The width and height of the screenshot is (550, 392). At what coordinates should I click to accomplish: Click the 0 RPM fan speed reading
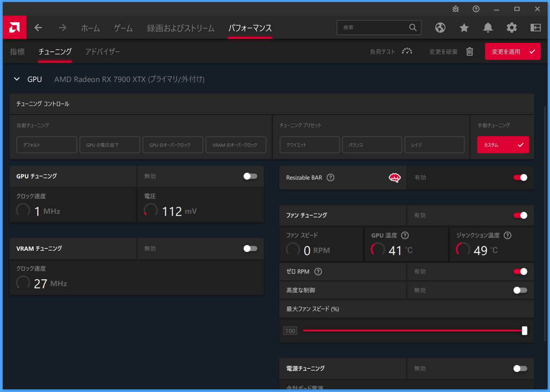point(317,251)
